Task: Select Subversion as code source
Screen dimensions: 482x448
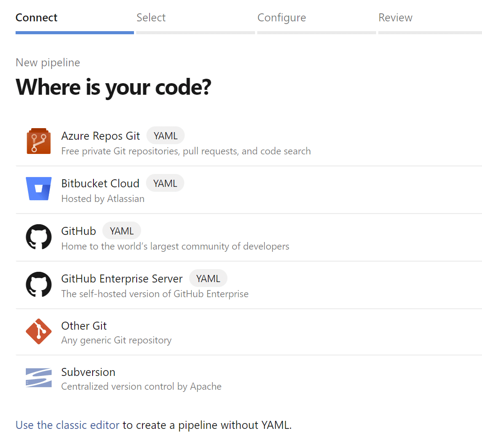Action: click(88, 372)
